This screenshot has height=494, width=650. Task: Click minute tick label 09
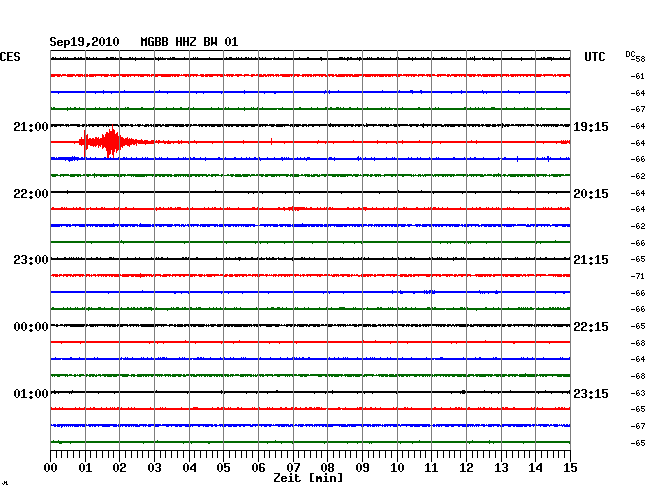(362, 468)
